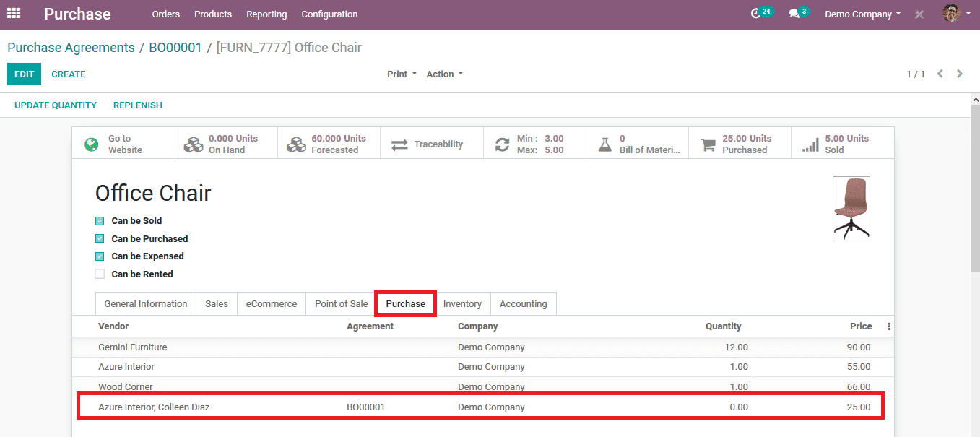Switch to the Accounting tab
The width and height of the screenshot is (980, 437).
[524, 303]
